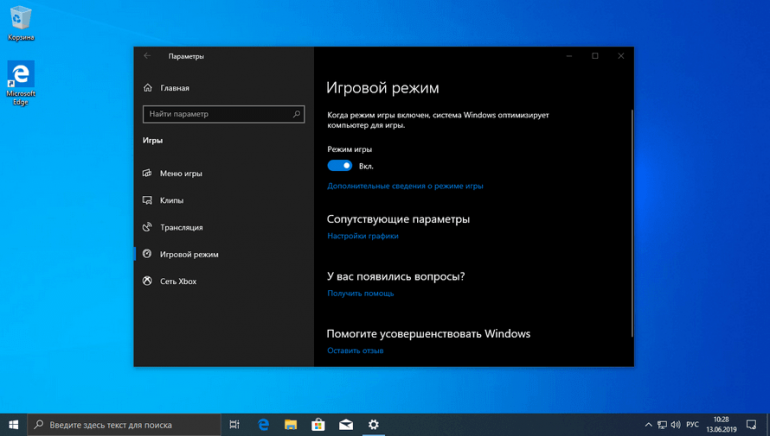Switch input language РУС
Image resolution: width=770 pixels, height=436 pixels.
click(x=692, y=425)
